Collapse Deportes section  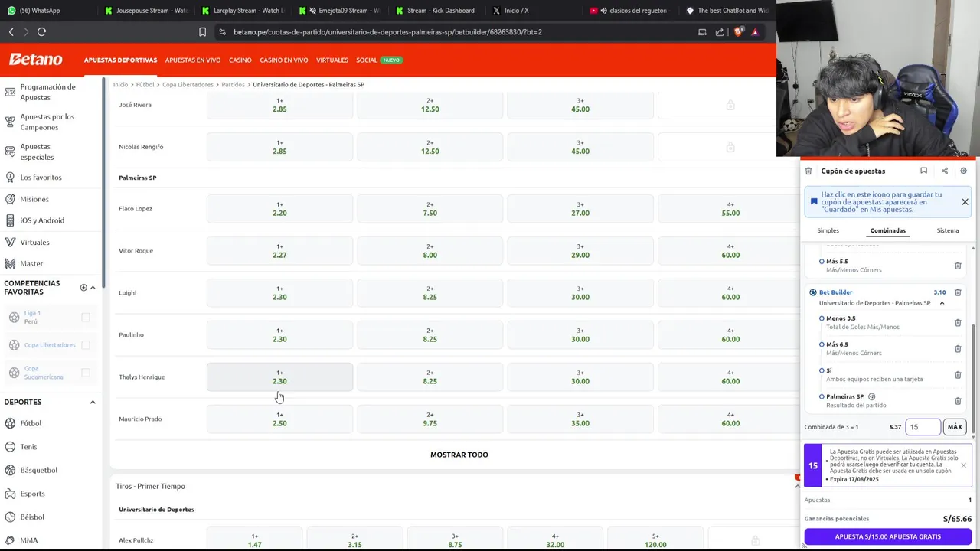(93, 402)
